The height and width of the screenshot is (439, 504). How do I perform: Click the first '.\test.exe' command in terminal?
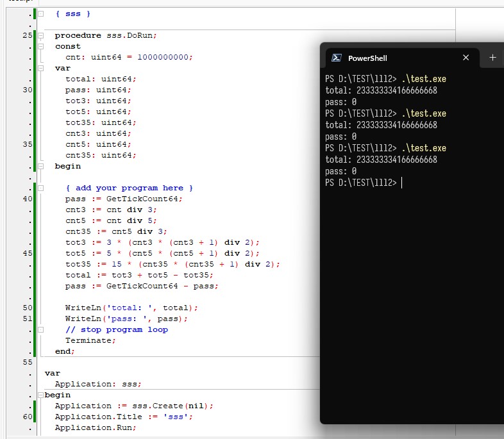coord(424,79)
